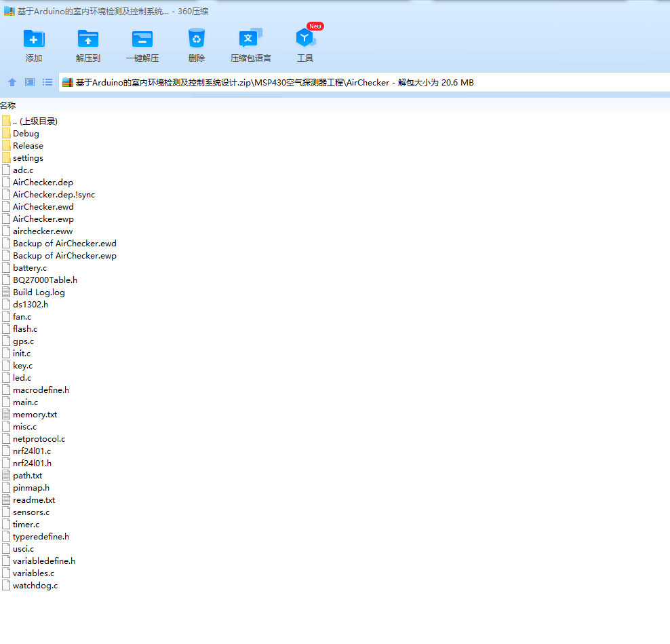Select the macrodefine.h file
Screen dimensions: 670x644
36,390
